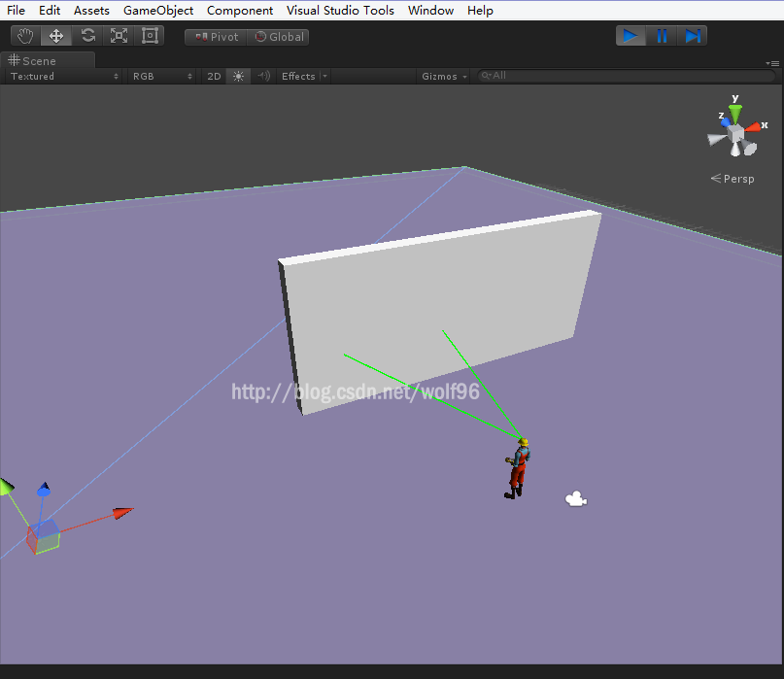The height and width of the screenshot is (679, 784).
Task: Expand the Effects options arrow
Action: (325, 76)
